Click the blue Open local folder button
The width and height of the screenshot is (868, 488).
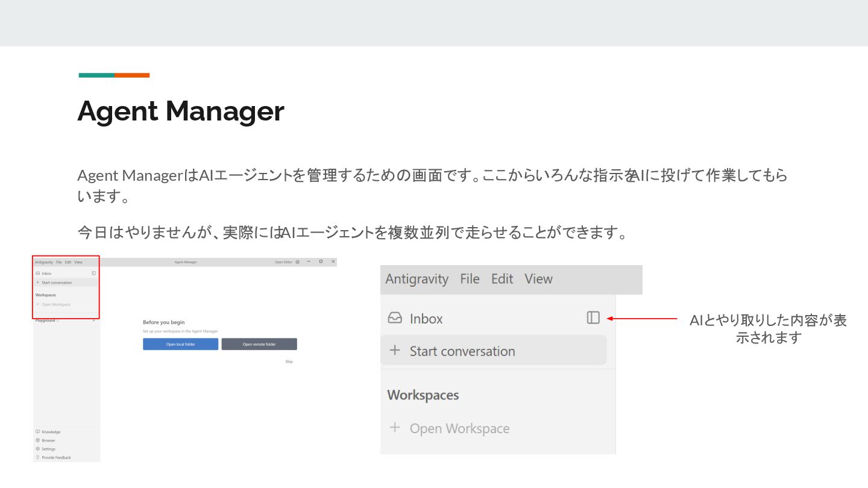tap(180, 344)
